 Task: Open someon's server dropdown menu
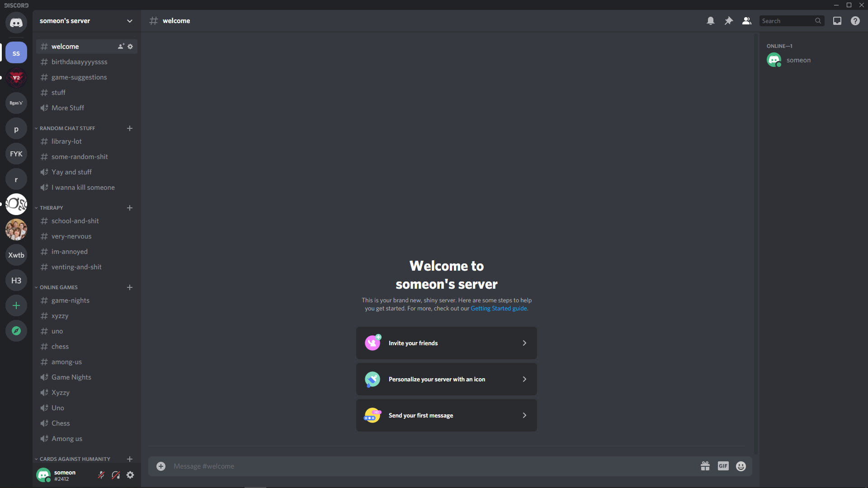[129, 20]
